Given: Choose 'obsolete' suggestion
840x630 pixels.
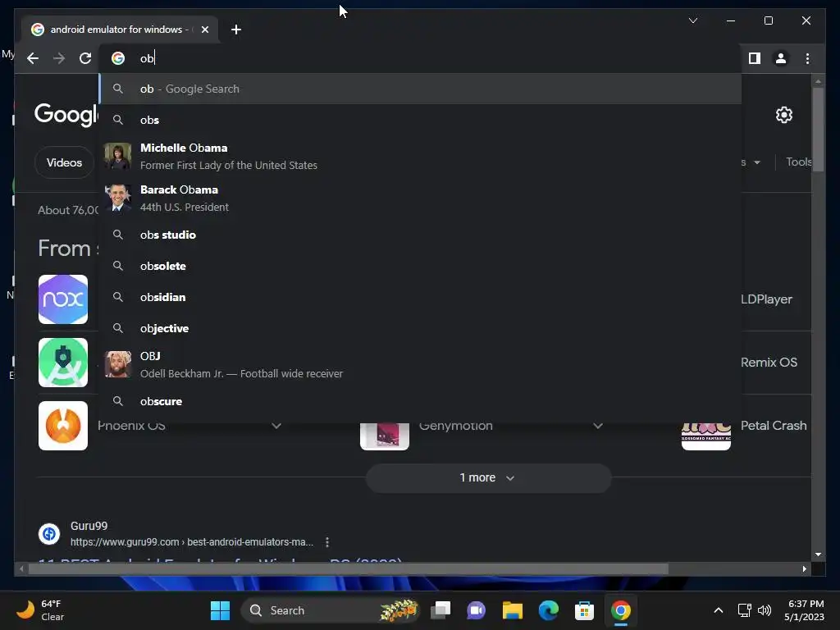Looking at the screenshot, I should 421,266.
